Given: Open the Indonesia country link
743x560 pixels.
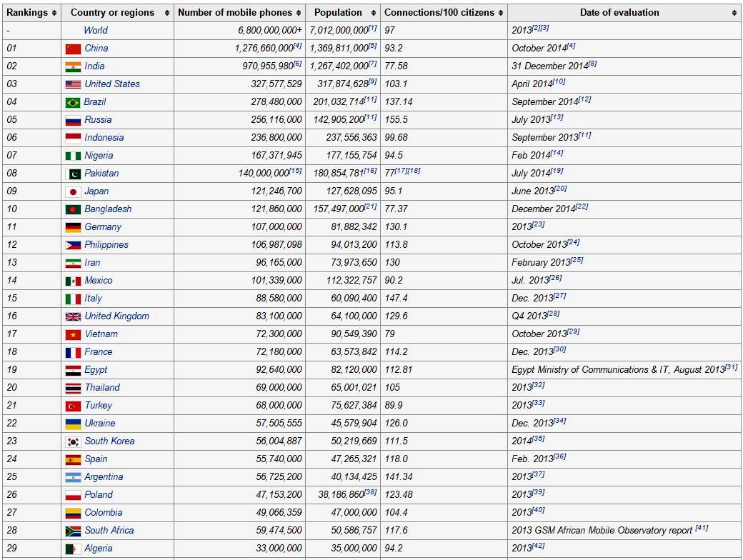Looking at the screenshot, I should click(104, 137).
